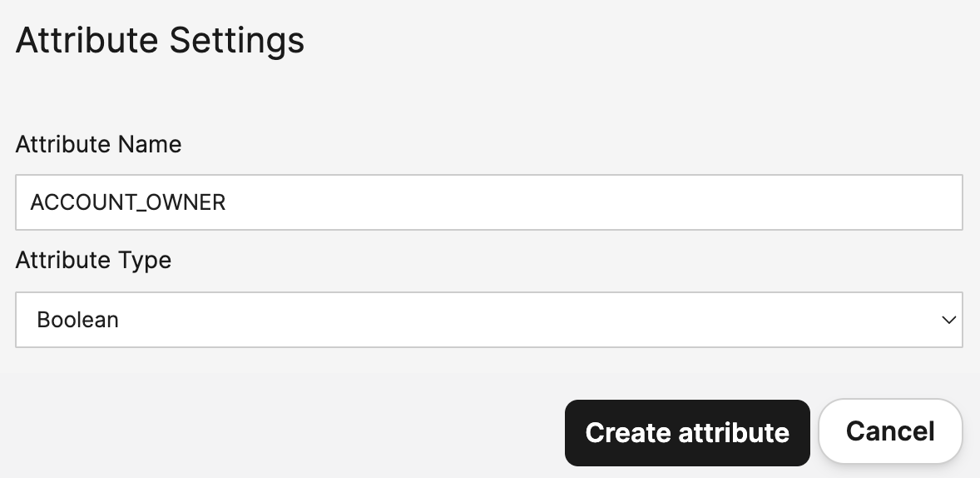Submit with the black Create attribute button
Image resolution: width=980 pixels, height=478 pixels.
coord(687,433)
